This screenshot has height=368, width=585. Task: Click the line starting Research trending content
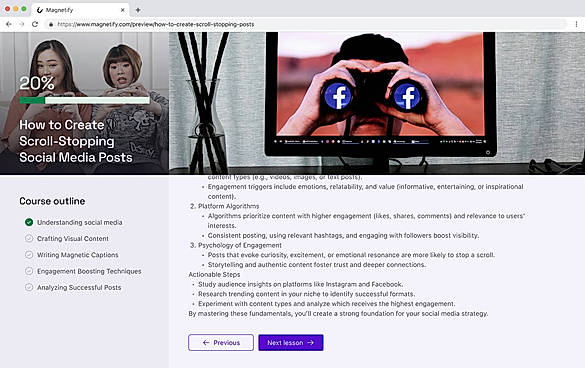pos(307,294)
